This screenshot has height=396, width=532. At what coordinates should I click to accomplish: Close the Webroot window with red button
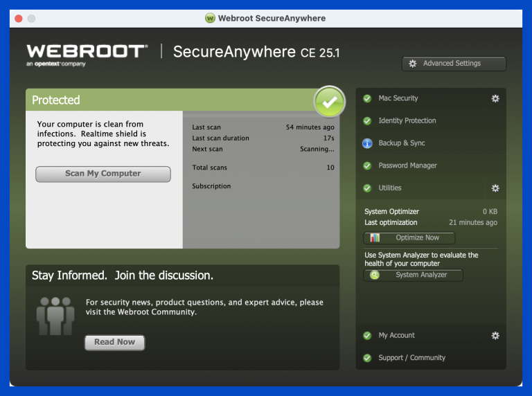(19, 18)
